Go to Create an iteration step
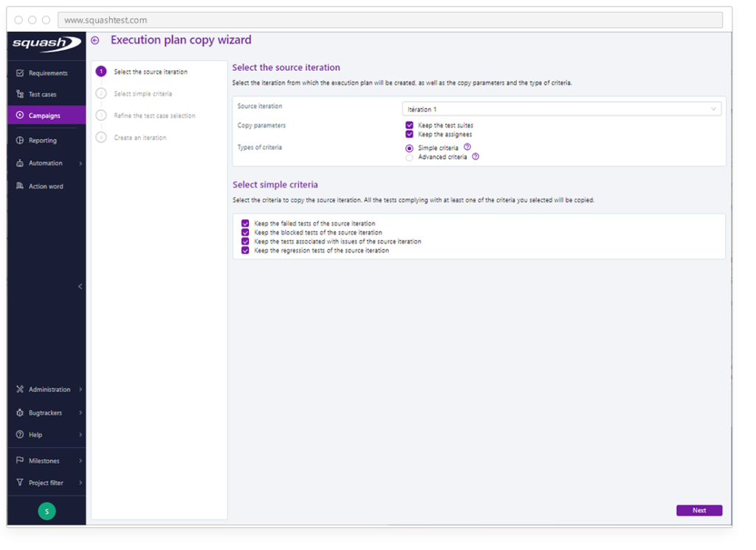This screenshot has width=756, height=550. [x=140, y=137]
